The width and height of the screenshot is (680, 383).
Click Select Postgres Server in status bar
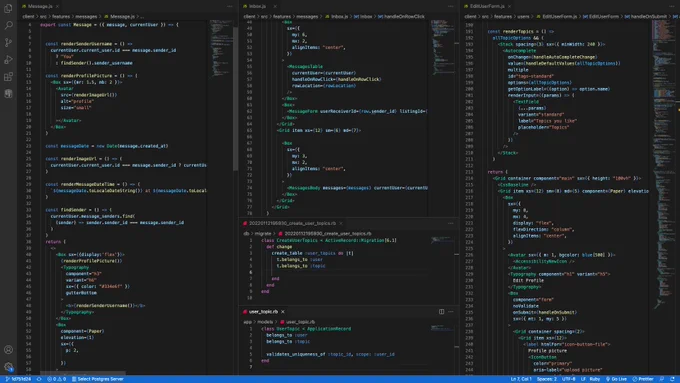click(x=98, y=379)
